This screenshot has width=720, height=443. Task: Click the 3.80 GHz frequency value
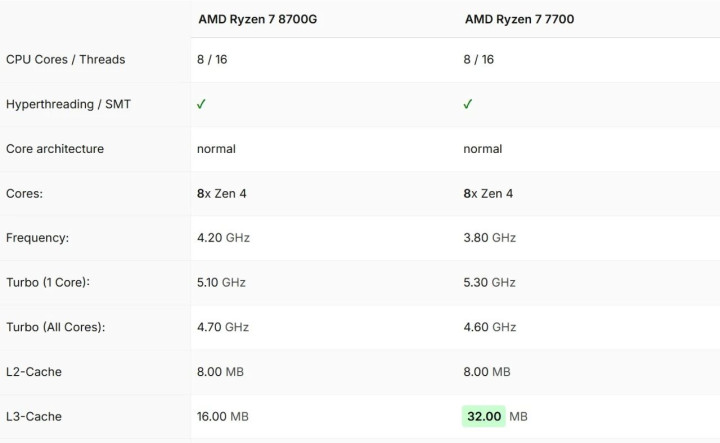click(x=489, y=238)
